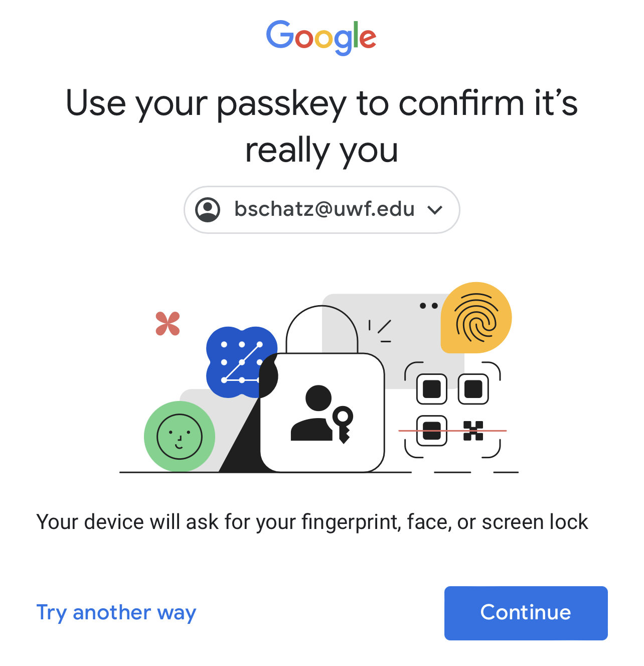This screenshot has width=644, height=666.
Task: Click the Continue button
Action: 526,613
